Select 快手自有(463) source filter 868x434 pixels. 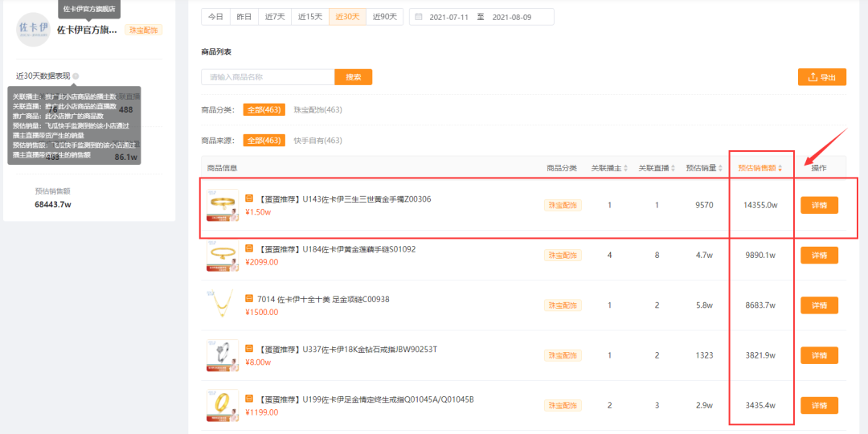(x=317, y=141)
